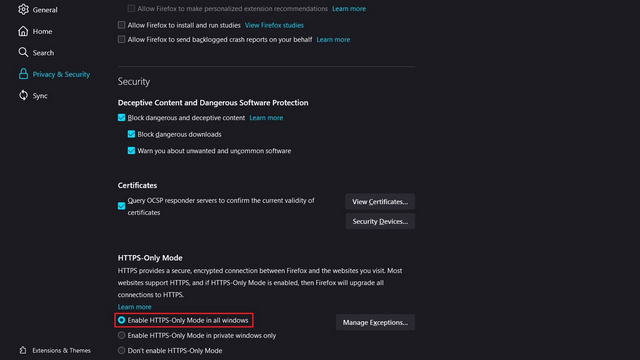Check send backlogged crash reports option
Image resolution: width=640 pixels, height=360 pixels.
click(122, 39)
